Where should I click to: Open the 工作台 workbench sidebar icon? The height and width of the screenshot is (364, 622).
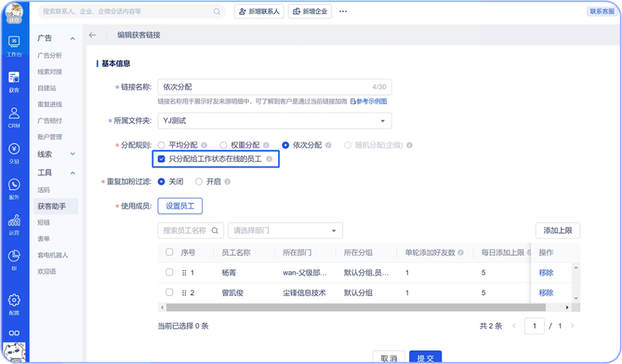click(x=14, y=46)
